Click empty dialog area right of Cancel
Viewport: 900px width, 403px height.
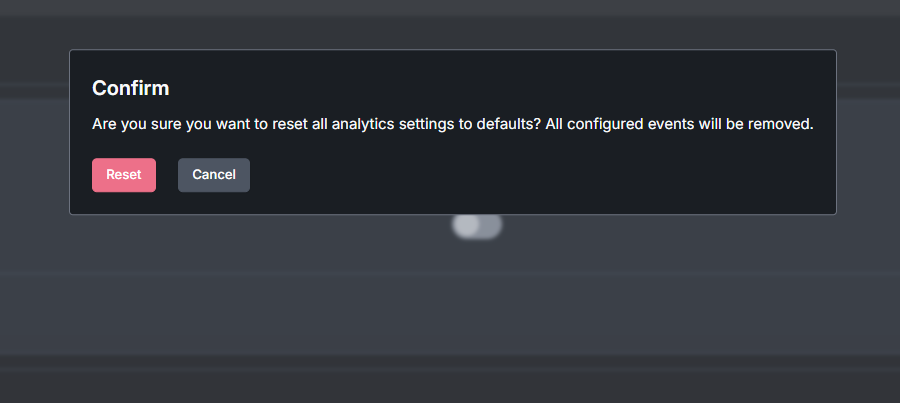click(x=540, y=175)
